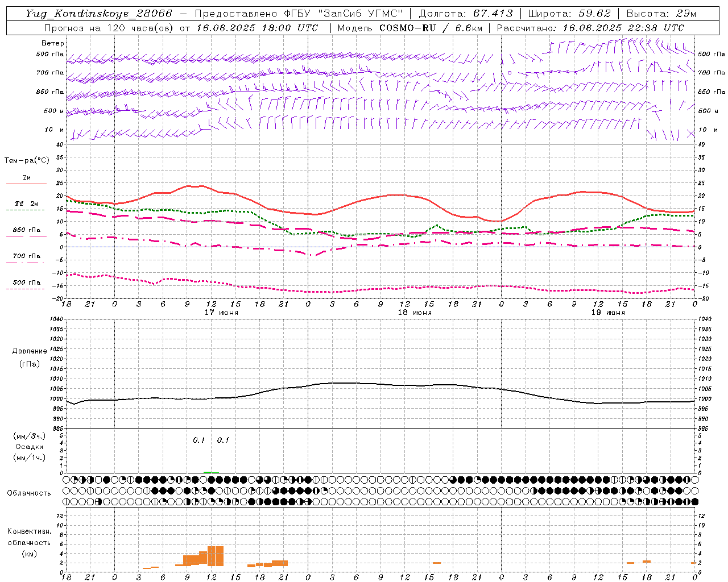Viewport: 728px width, 582px height.
Task: Click the 19 июня date label
Action: (608, 313)
